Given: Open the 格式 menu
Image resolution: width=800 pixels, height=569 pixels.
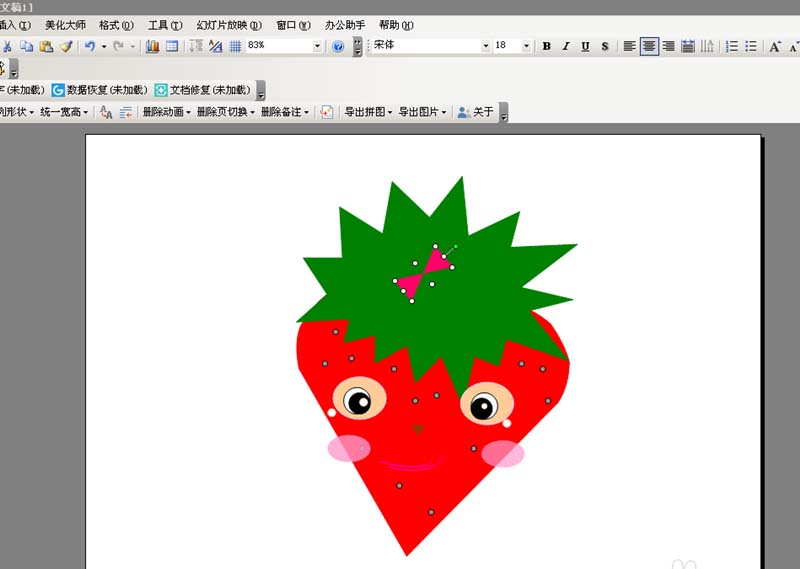Looking at the screenshot, I should point(116,25).
